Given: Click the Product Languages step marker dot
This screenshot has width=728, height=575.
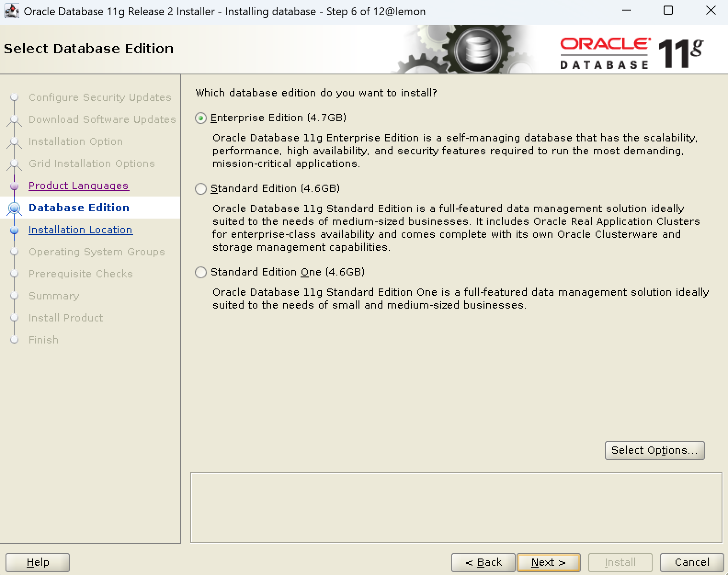Looking at the screenshot, I should (x=14, y=186).
